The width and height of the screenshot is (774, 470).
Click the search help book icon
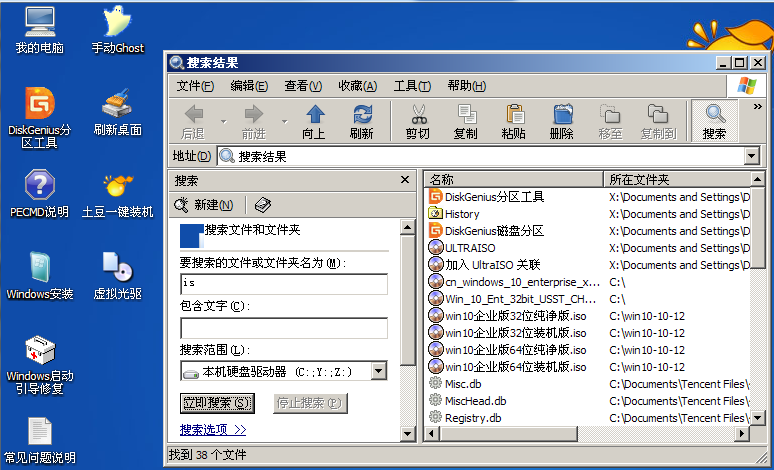click(x=263, y=205)
